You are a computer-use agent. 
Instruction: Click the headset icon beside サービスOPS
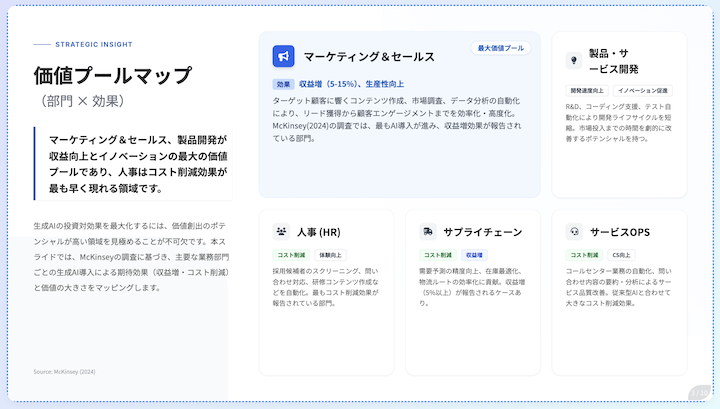click(x=574, y=232)
